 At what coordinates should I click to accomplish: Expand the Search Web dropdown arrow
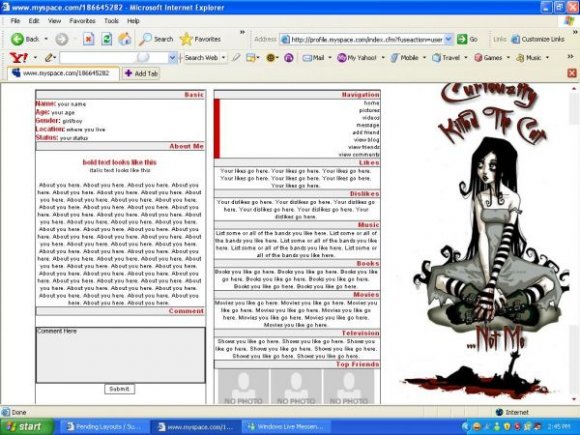[x=223, y=57]
